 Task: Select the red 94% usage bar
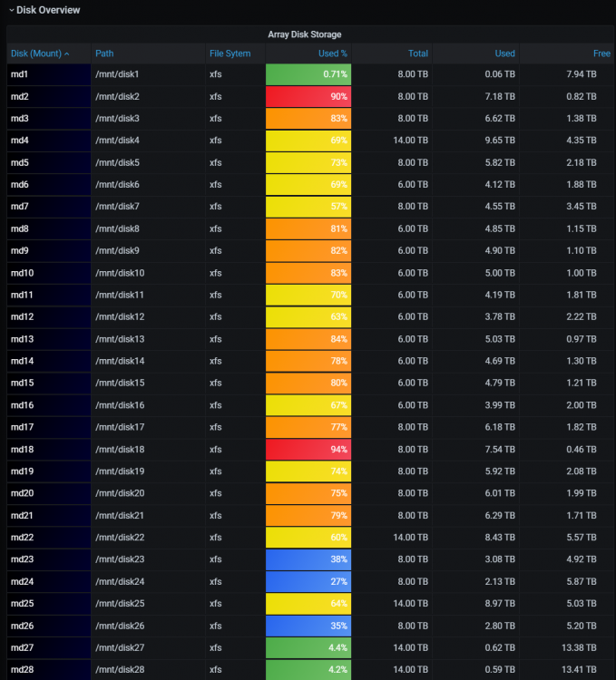(308, 450)
